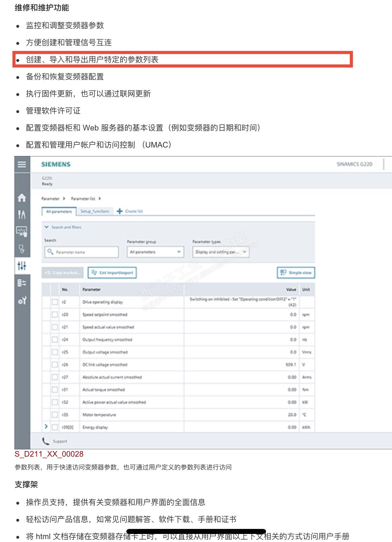
Task: Tick checkbox for r24 Output frequency smoothed
Action: point(55,339)
